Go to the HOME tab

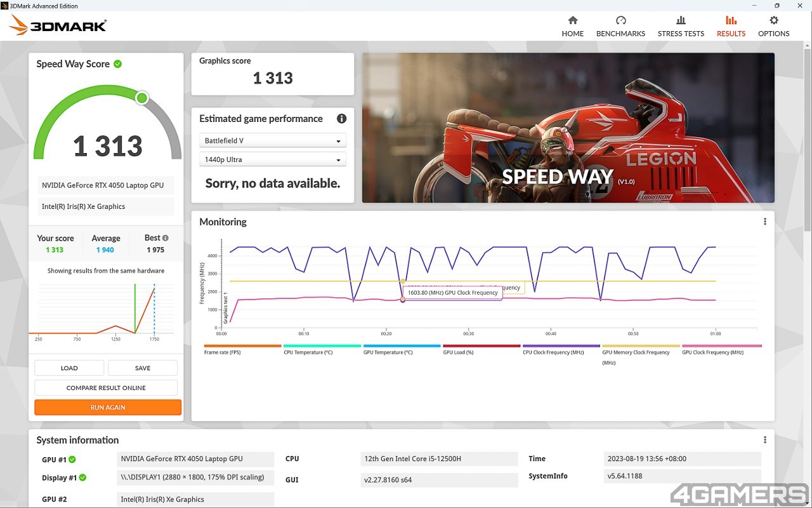tap(572, 27)
